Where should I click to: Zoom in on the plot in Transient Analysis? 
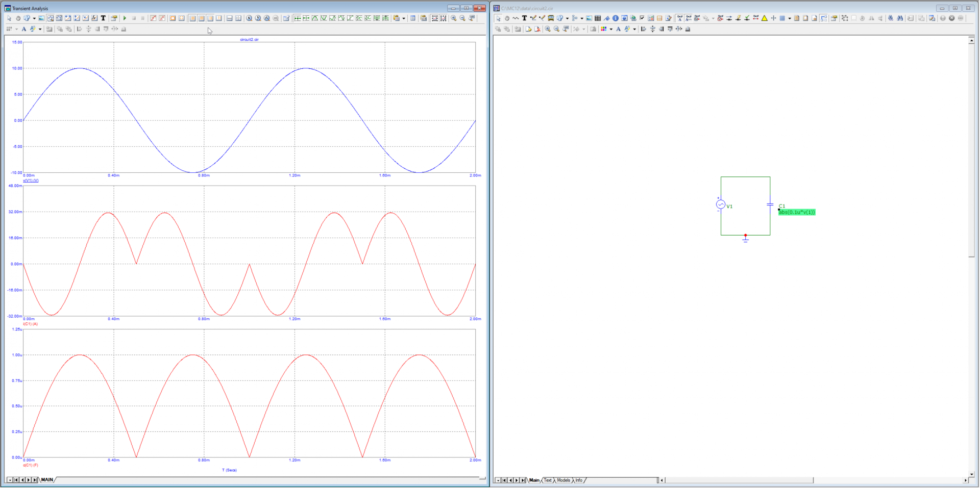pos(453,18)
